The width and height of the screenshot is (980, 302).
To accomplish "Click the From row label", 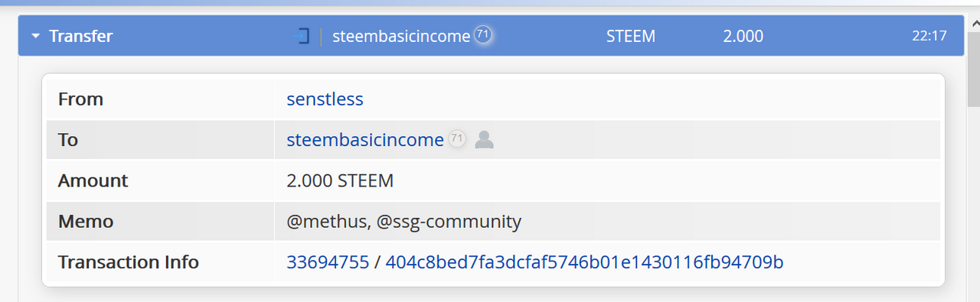I will (x=80, y=99).
